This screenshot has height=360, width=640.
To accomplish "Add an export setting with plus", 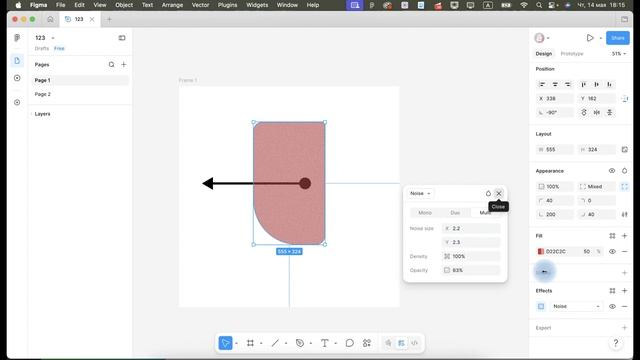I will [624, 328].
